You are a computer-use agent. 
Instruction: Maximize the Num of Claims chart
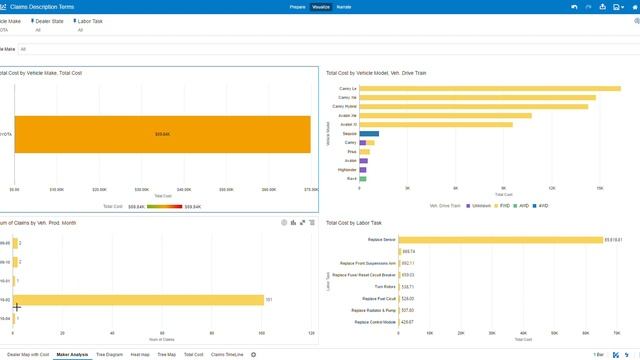pyautogui.click(x=302, y=222)
